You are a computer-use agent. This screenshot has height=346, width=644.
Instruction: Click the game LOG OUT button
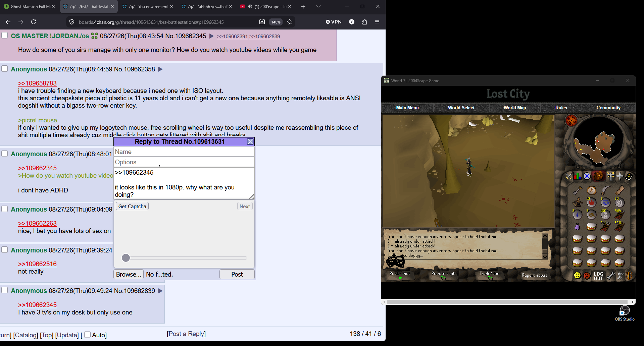click(598, 276)
